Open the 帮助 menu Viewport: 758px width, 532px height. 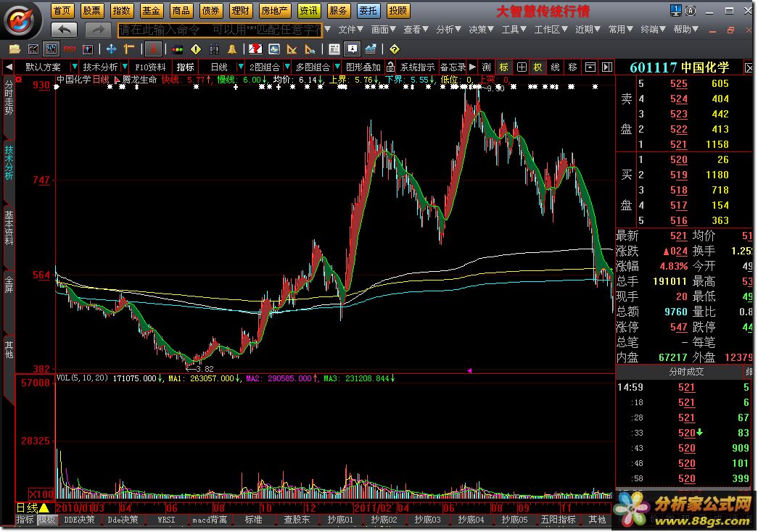[686, 30]
